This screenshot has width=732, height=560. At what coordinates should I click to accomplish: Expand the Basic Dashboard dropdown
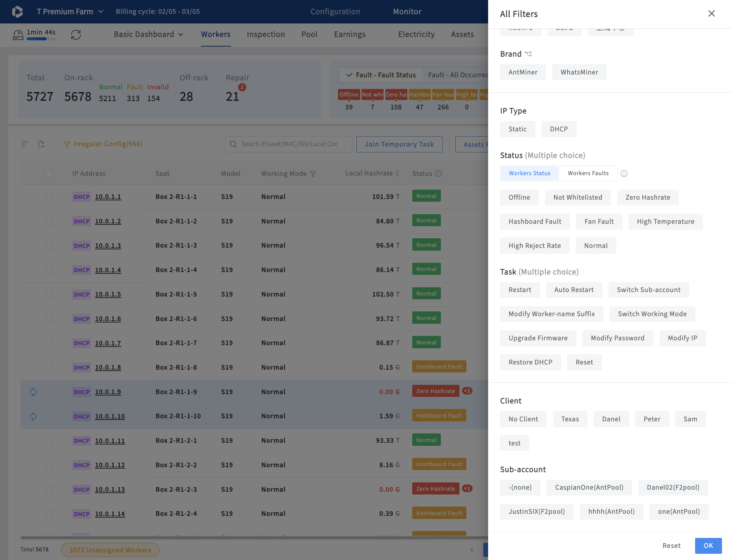[x=148, y=34]
